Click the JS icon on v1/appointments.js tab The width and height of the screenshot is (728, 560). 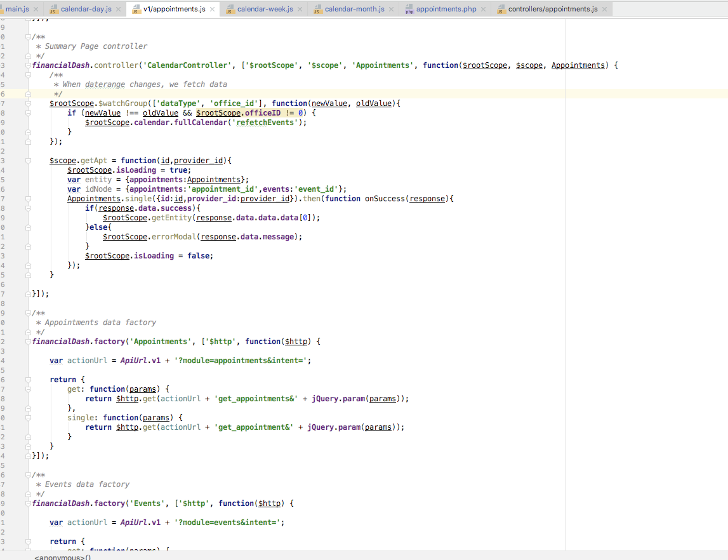(137, 10)
